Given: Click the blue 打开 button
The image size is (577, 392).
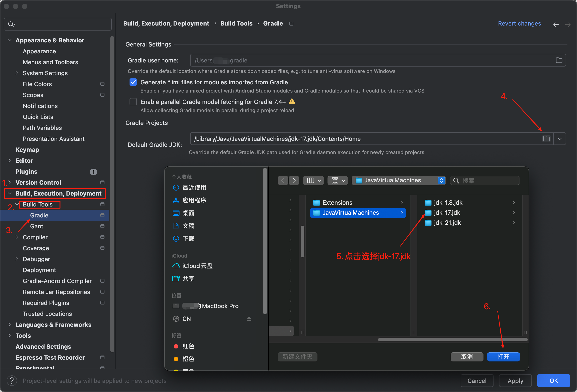Looking at the screenshot, I should pyautogui.click(x=503, y=356).
